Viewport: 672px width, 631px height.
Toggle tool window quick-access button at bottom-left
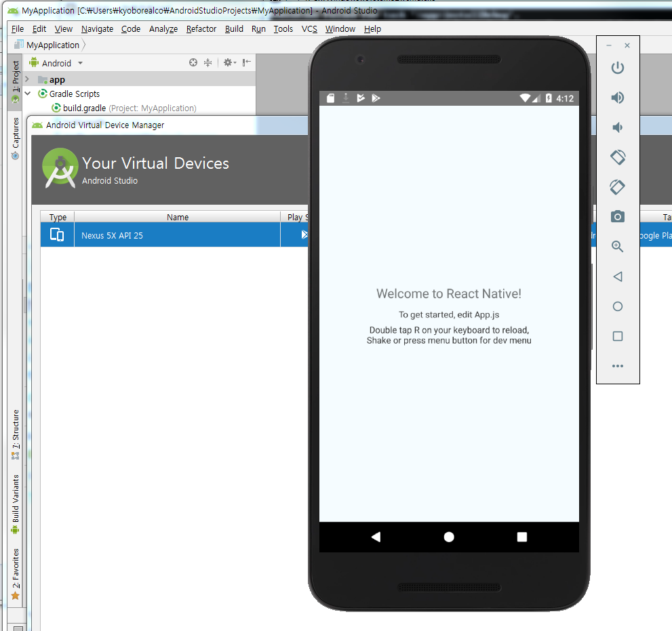tap(18, 628)
